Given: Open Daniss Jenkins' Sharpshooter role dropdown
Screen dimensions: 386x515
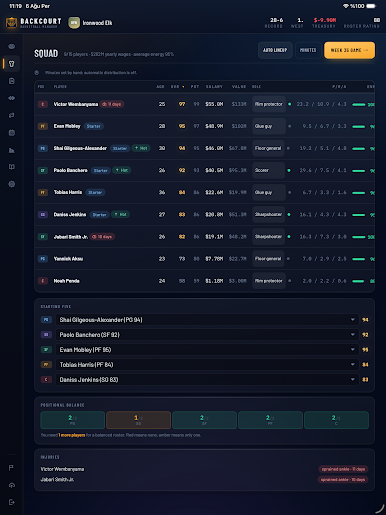Looking at the screenshot, I should (x=269, y=215).
